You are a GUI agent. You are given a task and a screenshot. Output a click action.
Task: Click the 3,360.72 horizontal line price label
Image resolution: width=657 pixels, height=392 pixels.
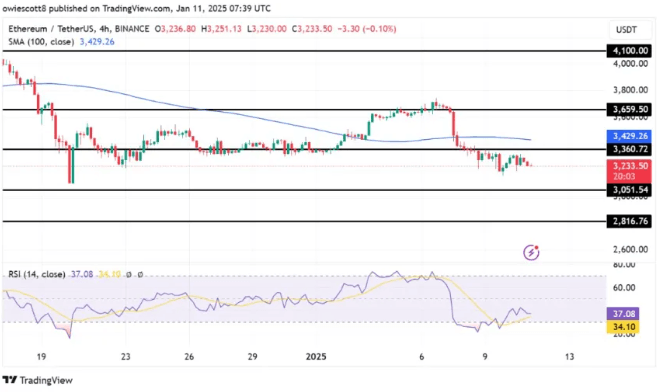[630, 149]
